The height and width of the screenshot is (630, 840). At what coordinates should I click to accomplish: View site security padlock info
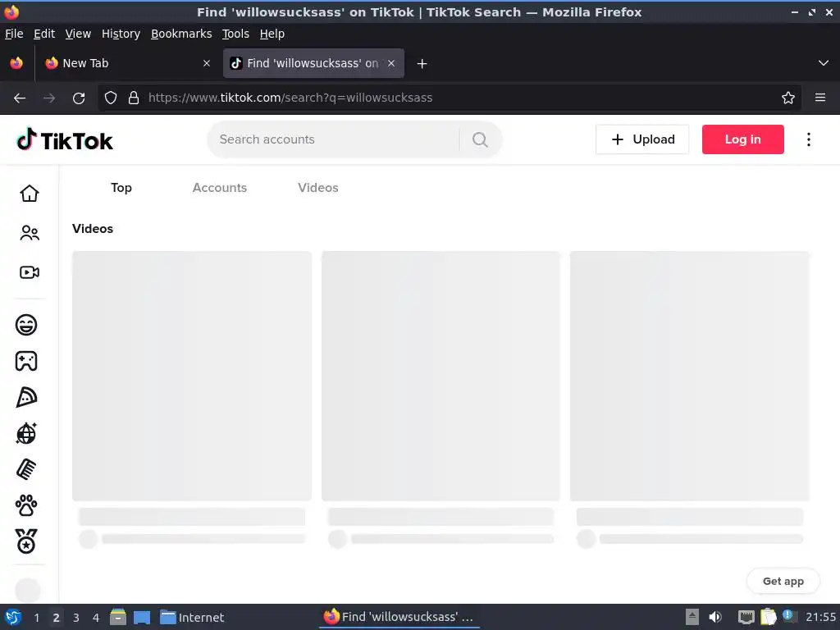pyautogui.click(x=134, y=98)
